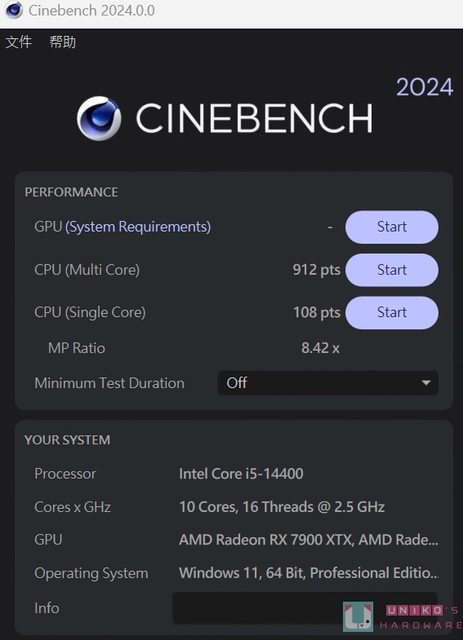
Task: Start the CPU Multi Core test
Action: (392, 270)
